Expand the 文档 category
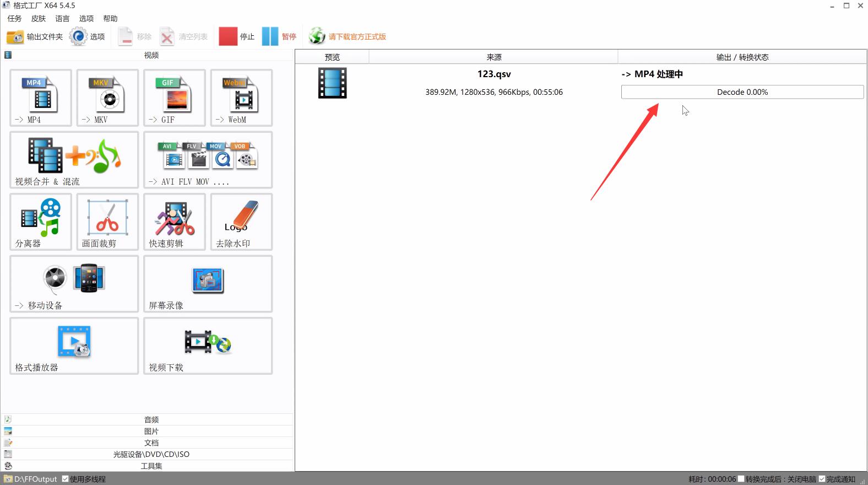Screen dimensions: 868x485 tap(147, 443)
